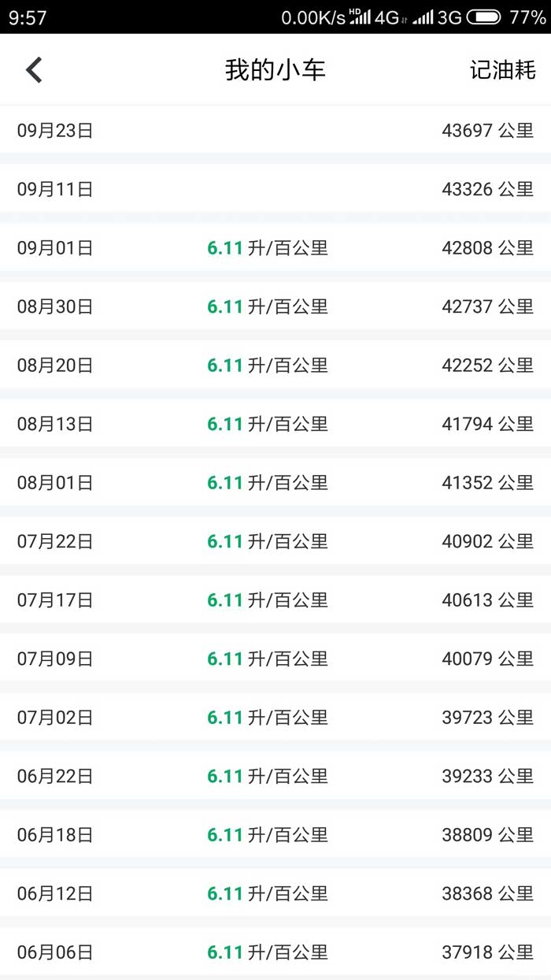This screenshot has height=980, width=551.
Task: Open the 06月22日 record entry
Action: point(275,776)
